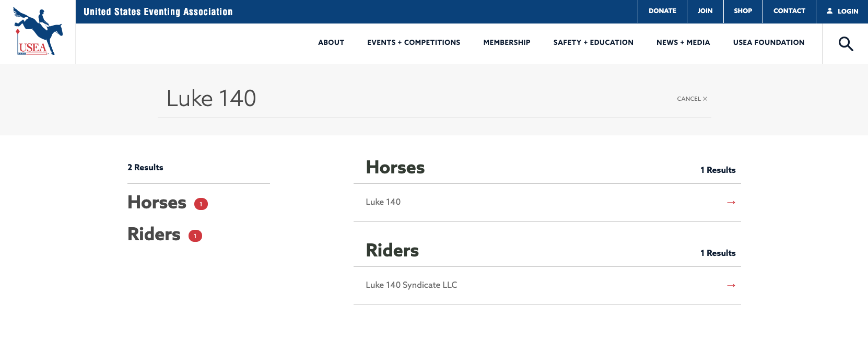Screen dimensions: 868x363
Task: Open the About menu
Action: pyautogui.click(x=331, y=43)
